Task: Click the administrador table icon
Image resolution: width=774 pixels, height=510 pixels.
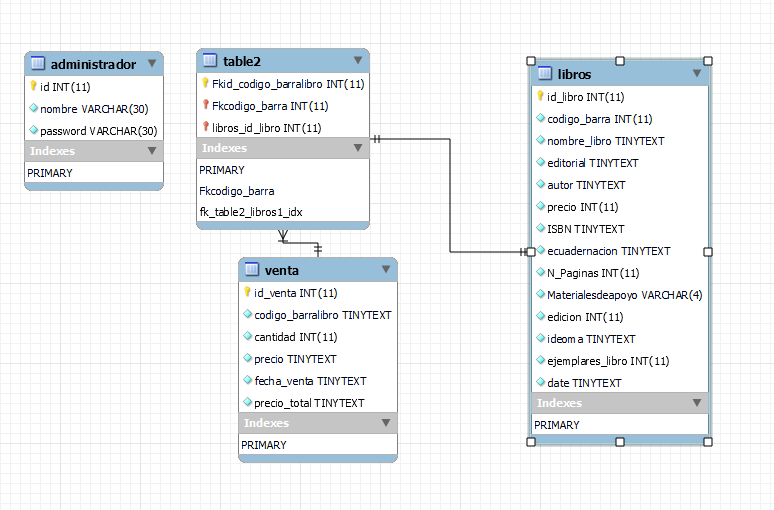Action: pos(38,63)
